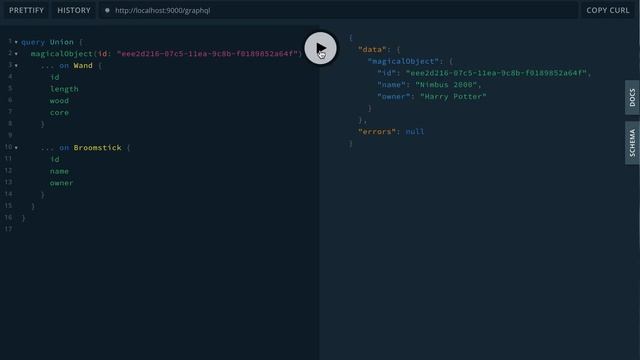Click the wood field in the query
This screenshot has height=360, width=640.
tap(59, 101)
